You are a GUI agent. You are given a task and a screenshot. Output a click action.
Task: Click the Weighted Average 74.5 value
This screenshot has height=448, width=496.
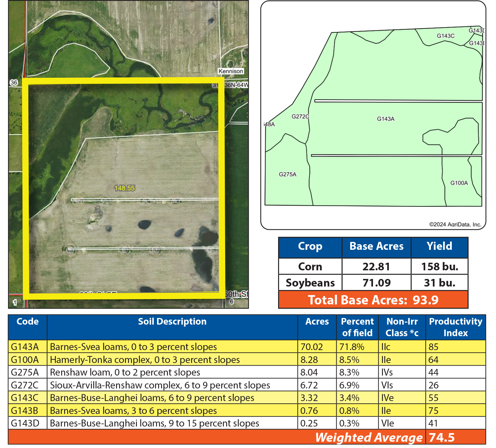tap(441, 437)
